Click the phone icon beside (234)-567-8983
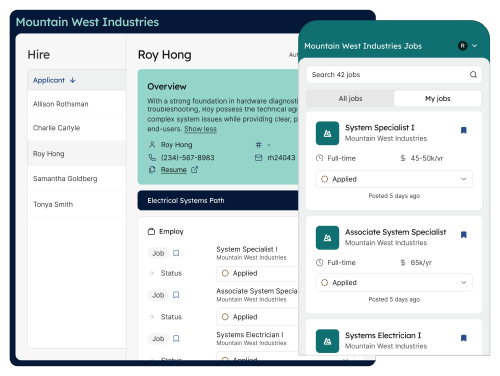Viewport: 500px width, 376px height. (x=152, y=157)
